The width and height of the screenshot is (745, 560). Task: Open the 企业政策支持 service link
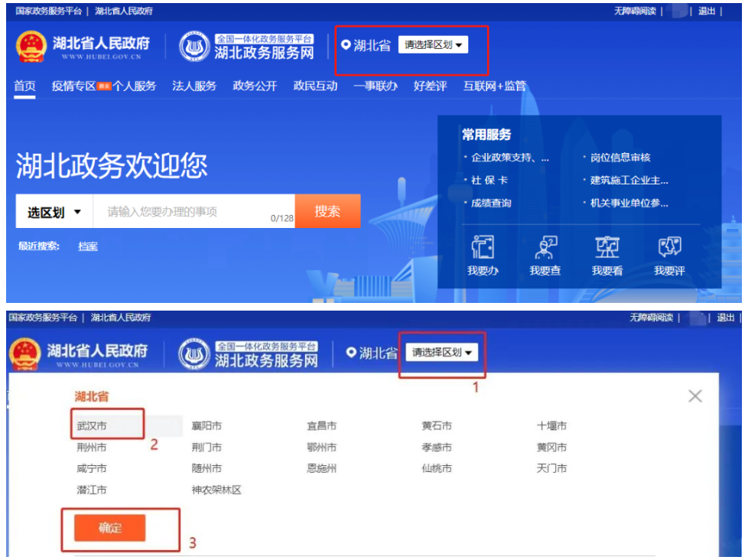coord(510,158)
